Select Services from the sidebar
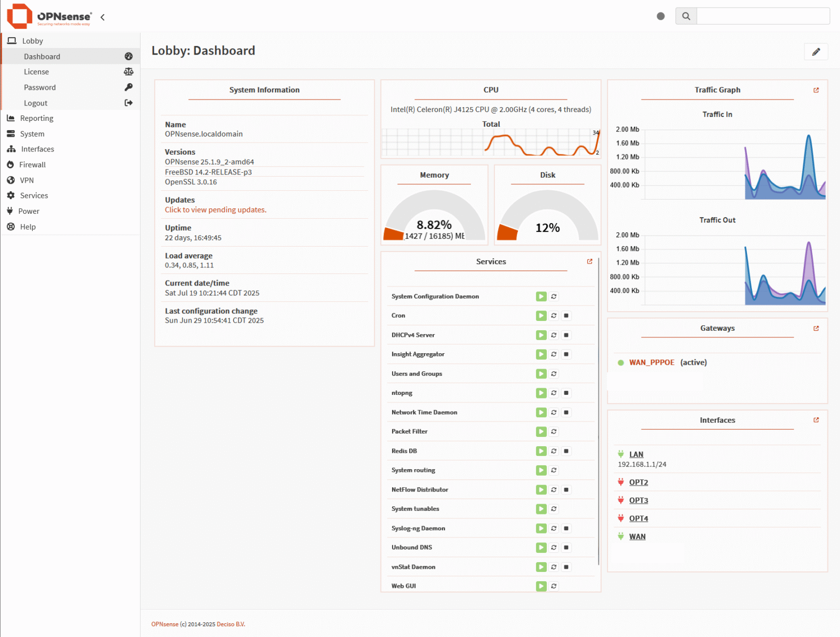Screen dimensions: 840x637 (34, 195)
